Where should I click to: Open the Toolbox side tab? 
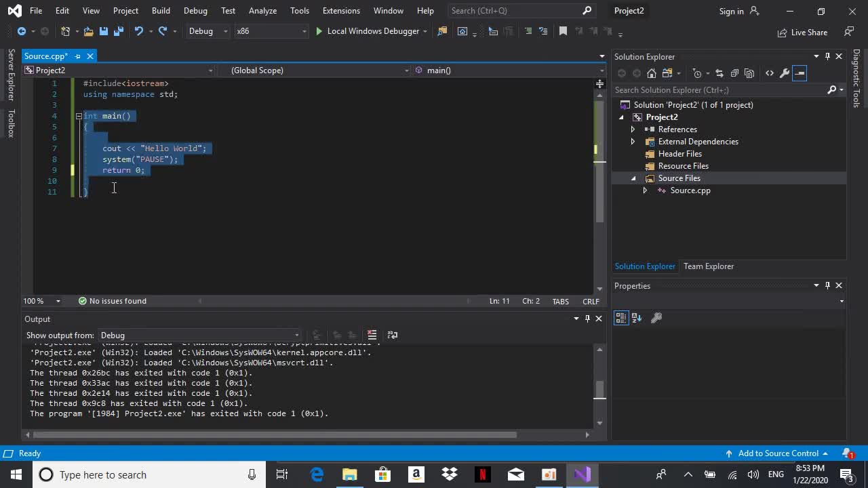(11, 123)
